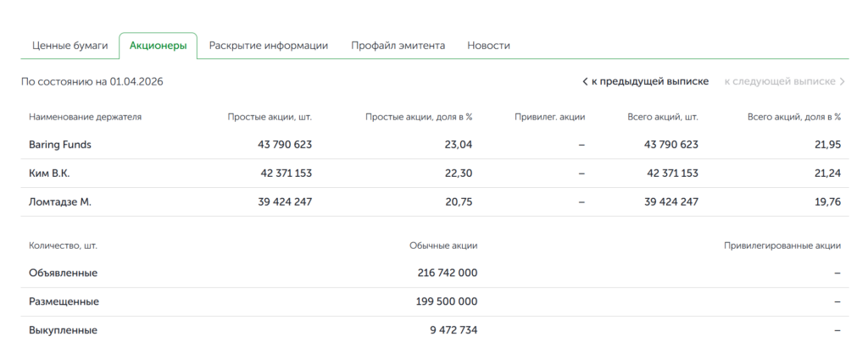This screenshot has width=868, height=342.
Task: Switch to Раскрытие информации tab
Action: (x=268, y=46)
